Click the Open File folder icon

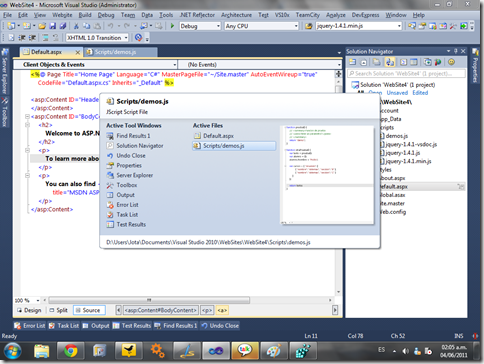(x=42, y=26)
